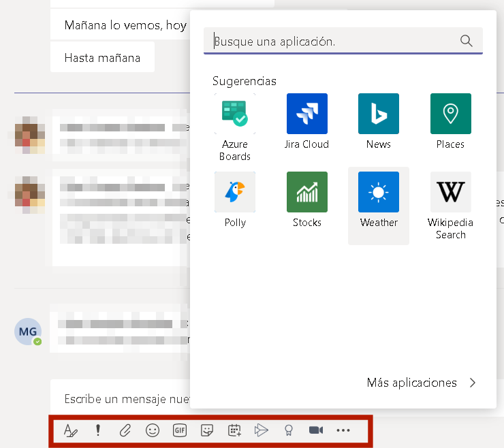This screenshot has width=504, height=448.
Task: Schedule a meeting from the calendar icon
Action: point(234,430)
